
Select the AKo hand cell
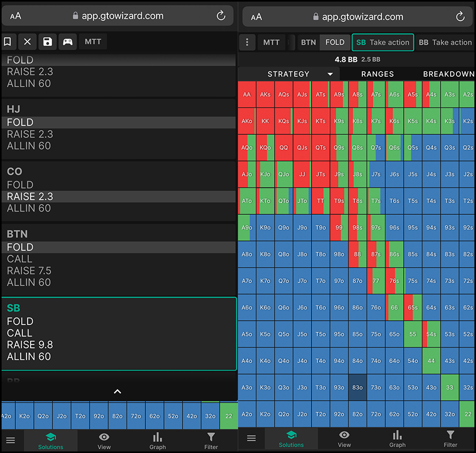(247, 121)
